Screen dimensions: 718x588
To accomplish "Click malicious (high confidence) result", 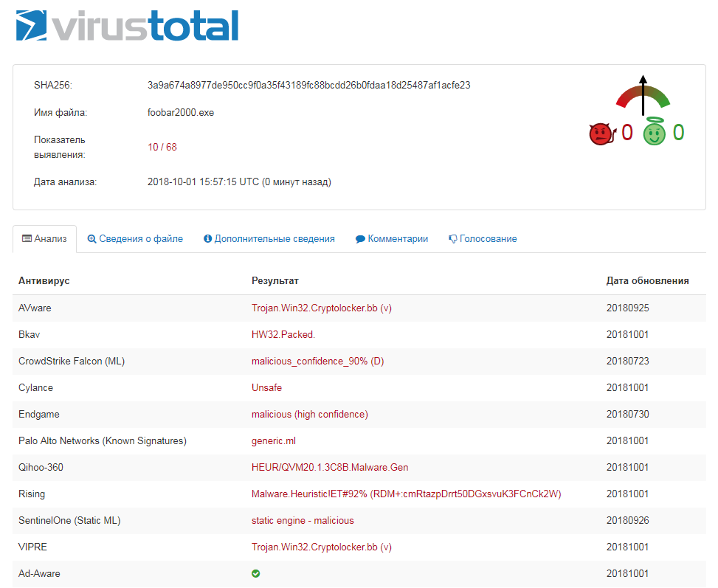I will 309,414.
